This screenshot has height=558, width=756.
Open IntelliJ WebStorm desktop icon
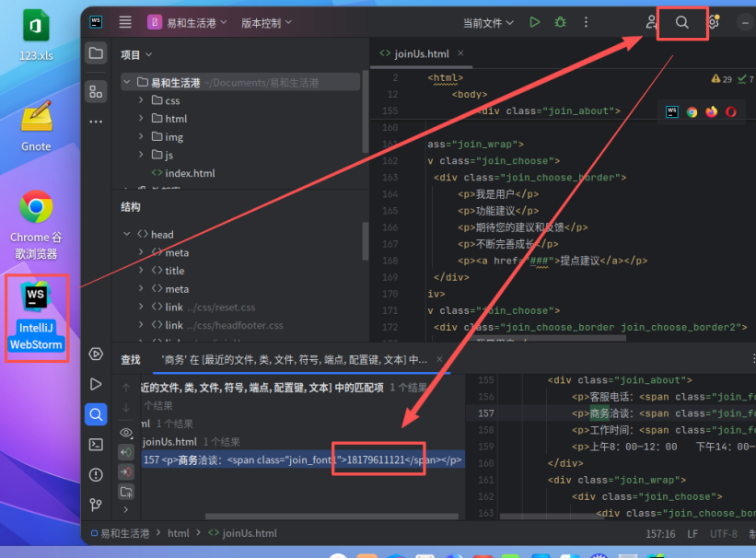36,317
